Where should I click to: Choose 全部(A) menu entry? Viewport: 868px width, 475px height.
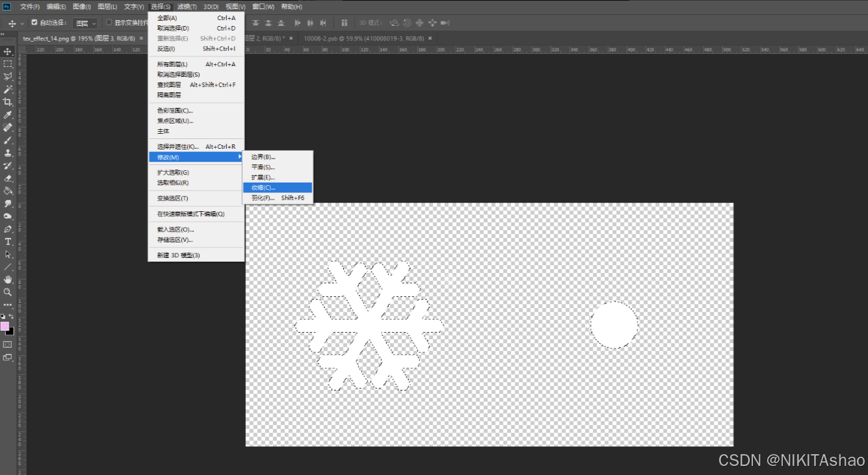(196, 18)
